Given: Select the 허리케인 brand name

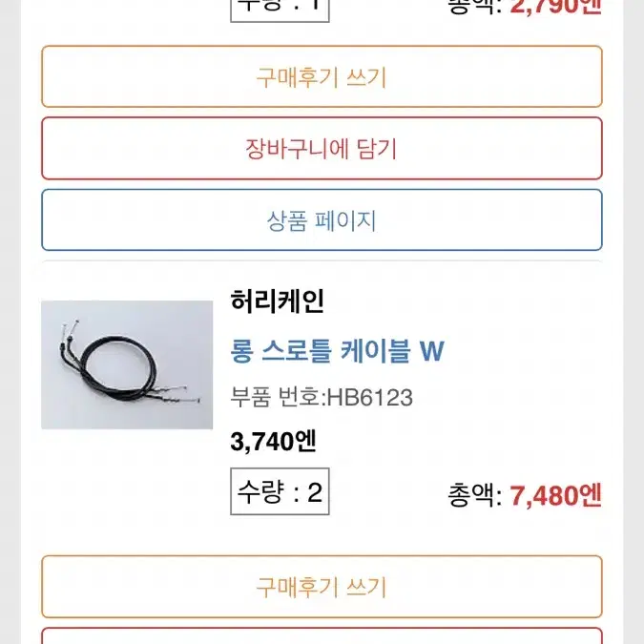Looking at the screenshot, I should [278, 301].
